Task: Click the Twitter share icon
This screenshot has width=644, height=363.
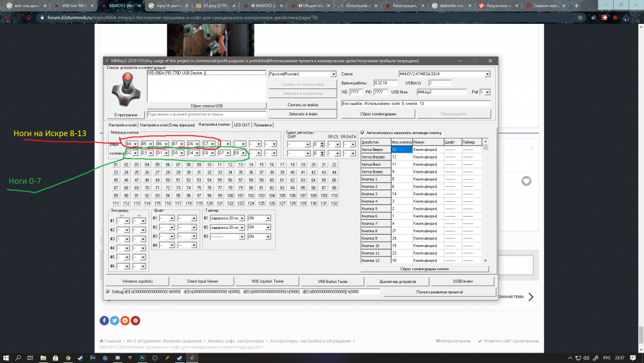Action: tap(115, 320)
